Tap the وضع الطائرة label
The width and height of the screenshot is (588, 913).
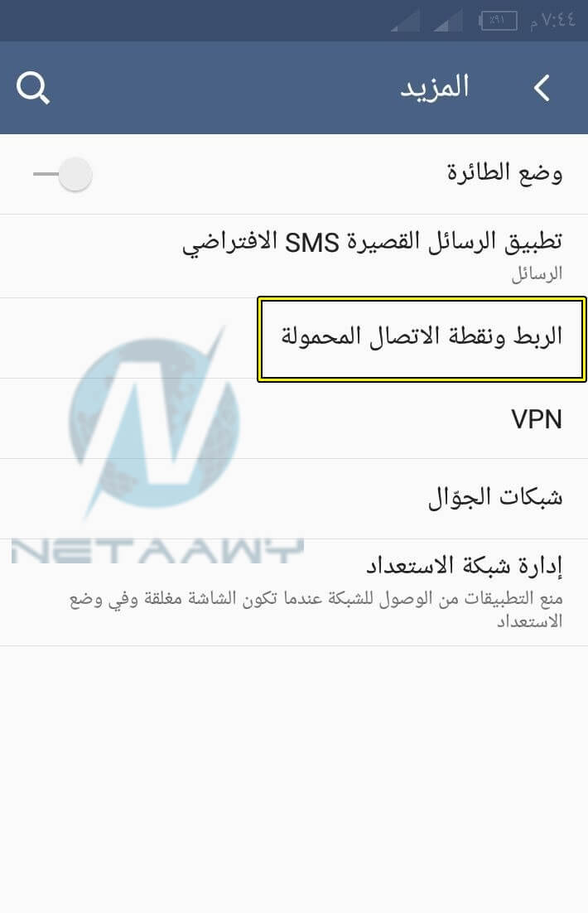pyautogui.click(x=504, y=173)
